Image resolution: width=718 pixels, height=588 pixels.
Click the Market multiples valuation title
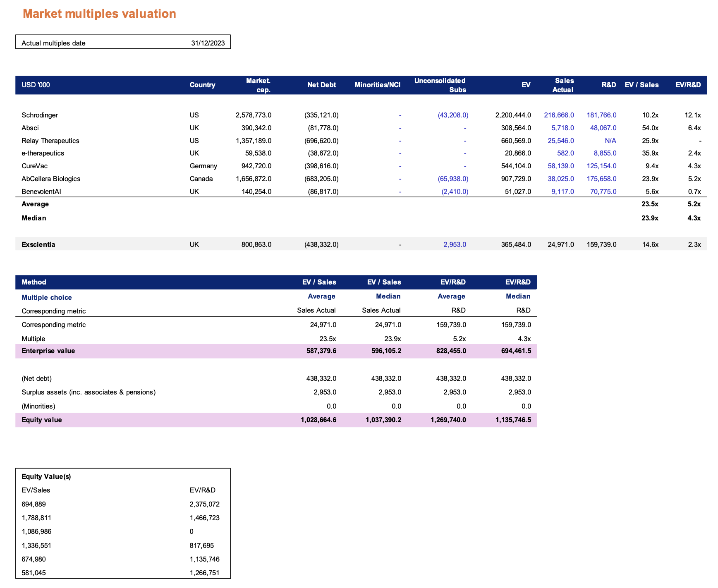(99, 14)
